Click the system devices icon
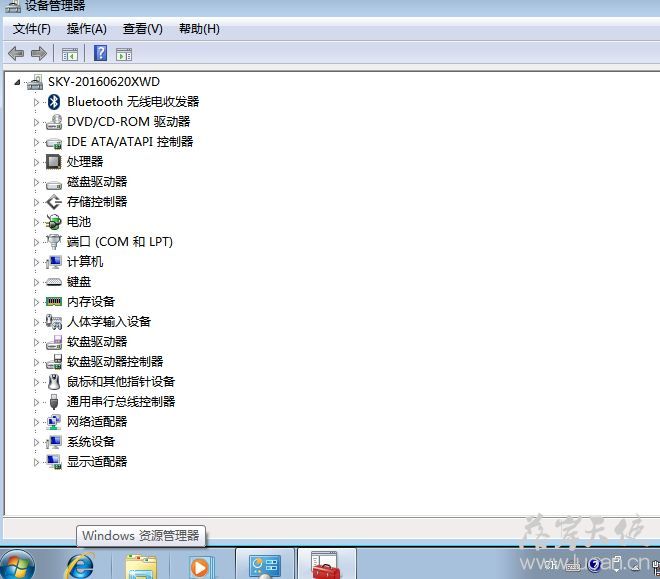The height and width of the screenshot is (579, 660). point(54,442)
